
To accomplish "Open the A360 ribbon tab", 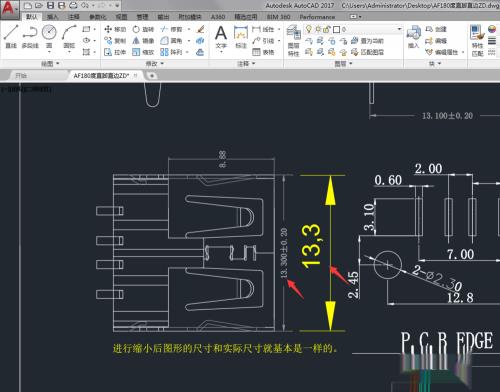I will [x=218, y=17].
